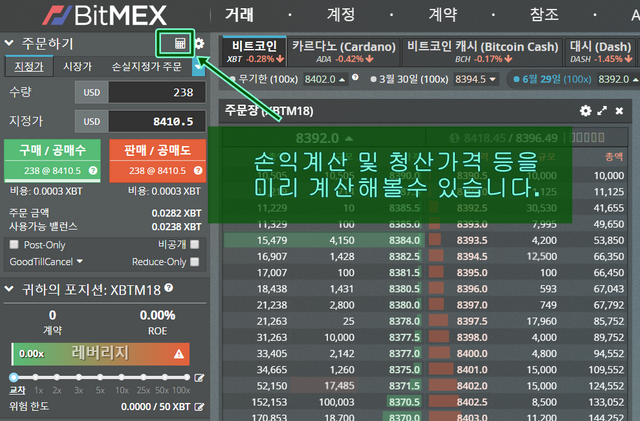Image resolution: width=640 pixels, height=421 pixels.
Task: Show help for buy order cost
Action: (x=93, y=170)
